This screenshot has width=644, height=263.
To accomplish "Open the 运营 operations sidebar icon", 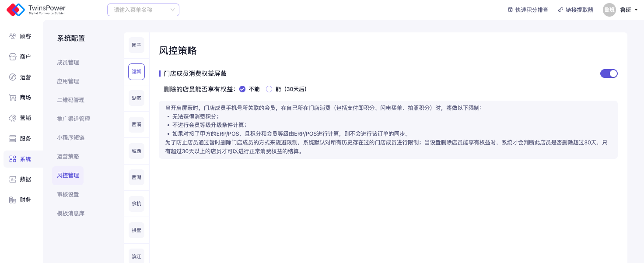I will click(x=13, y=77).
